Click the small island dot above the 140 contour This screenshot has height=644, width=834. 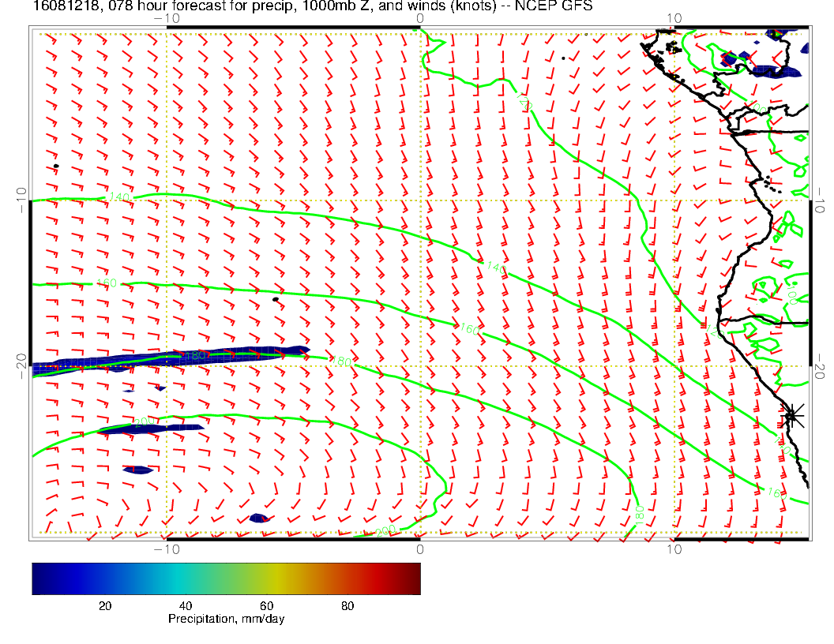click(x=56, y=166)
